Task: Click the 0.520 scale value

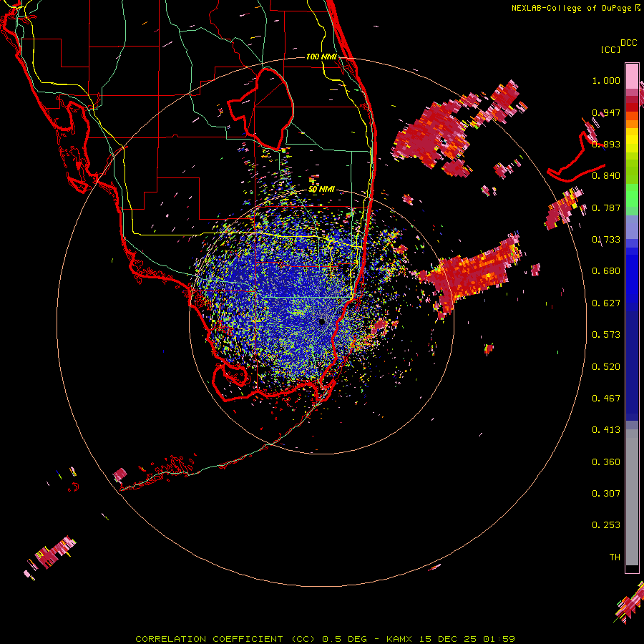Action: [606, 367]
